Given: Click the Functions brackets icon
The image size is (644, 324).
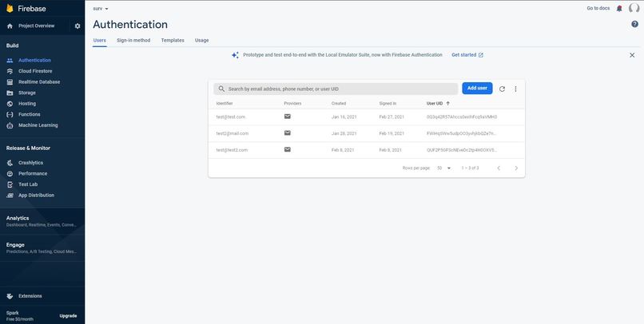Looking at the screenshot, I should (x=10, y=114).
